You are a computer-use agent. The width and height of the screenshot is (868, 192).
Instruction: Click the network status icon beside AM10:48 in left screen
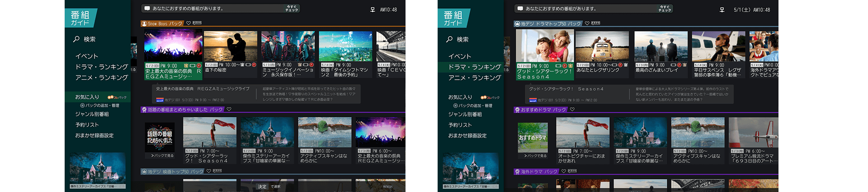coord(373,10)
